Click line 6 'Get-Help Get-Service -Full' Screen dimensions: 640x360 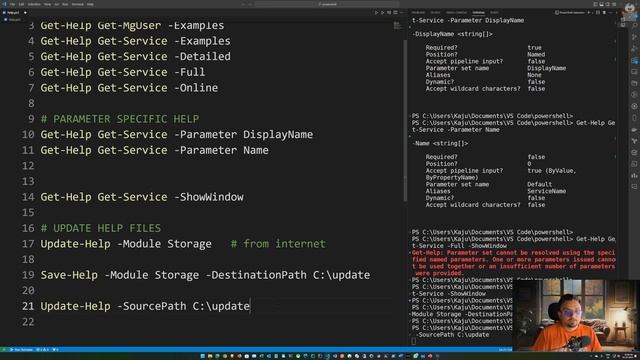click(x=122, y=72)
